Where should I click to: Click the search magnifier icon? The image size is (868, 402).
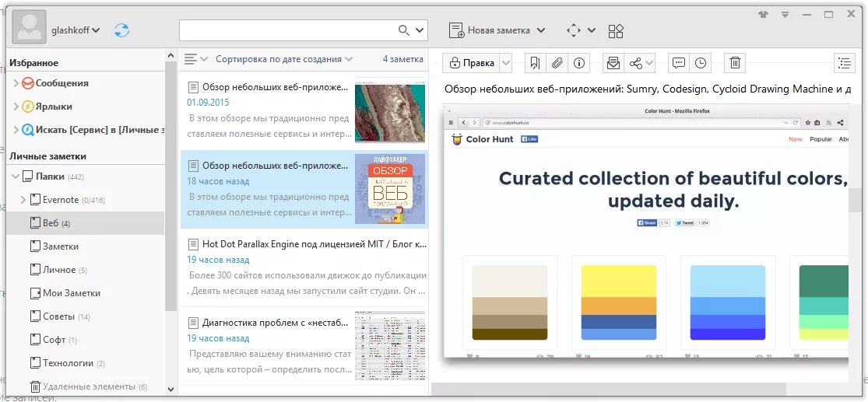(404, 30)
